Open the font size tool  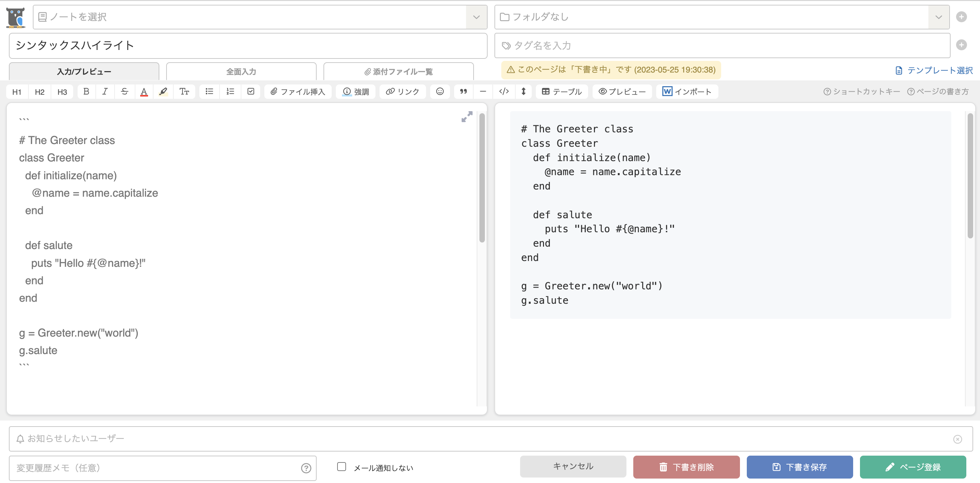click(184, 91)
